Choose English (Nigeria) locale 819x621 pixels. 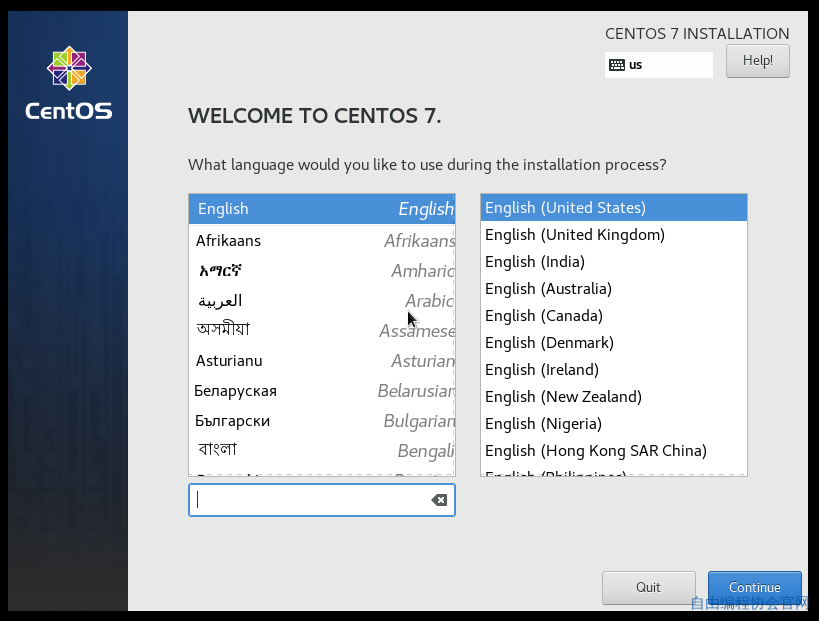(x=614, y=424)
